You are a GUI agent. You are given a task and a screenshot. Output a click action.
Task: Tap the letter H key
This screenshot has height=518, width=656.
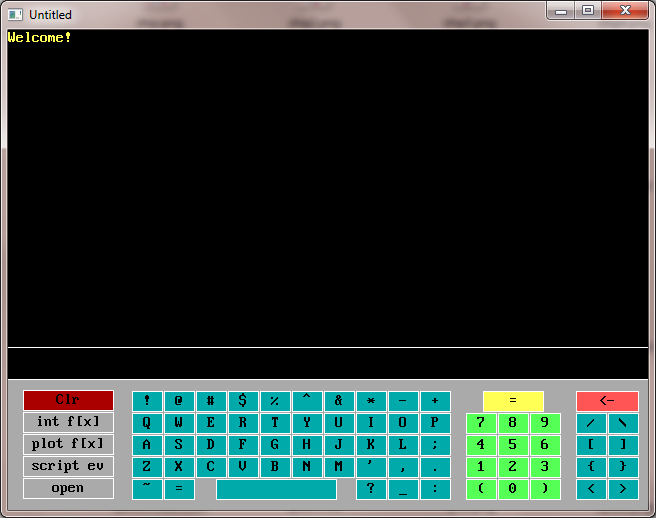(307, 445)
